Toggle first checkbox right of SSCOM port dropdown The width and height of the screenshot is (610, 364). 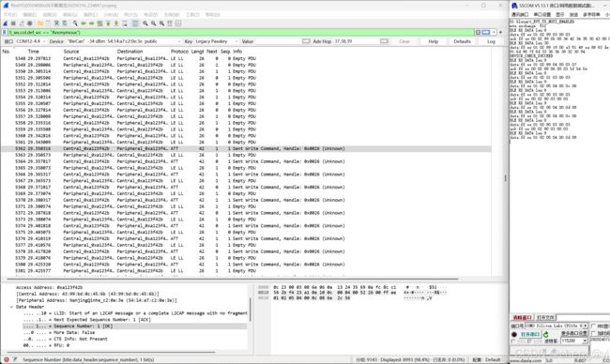[593, 326]
